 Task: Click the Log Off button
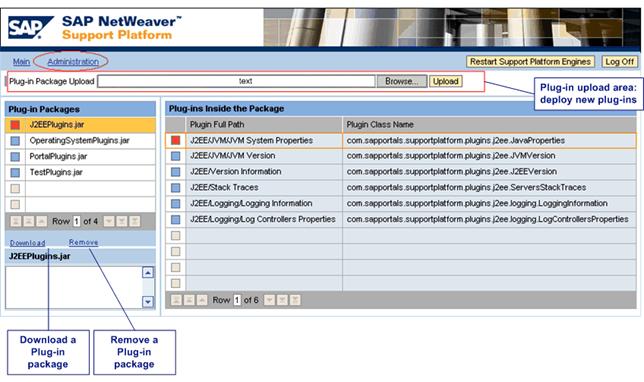click(x=620, y=62)
